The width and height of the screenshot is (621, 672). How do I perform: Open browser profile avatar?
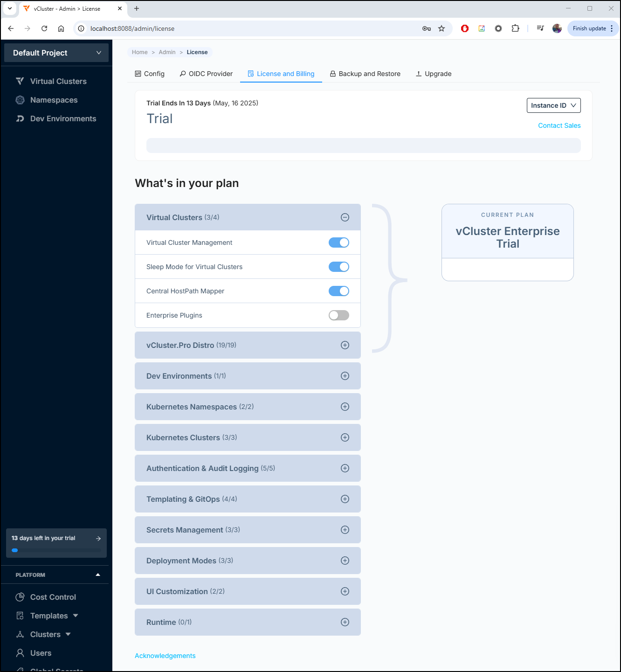tap(557, 28)
